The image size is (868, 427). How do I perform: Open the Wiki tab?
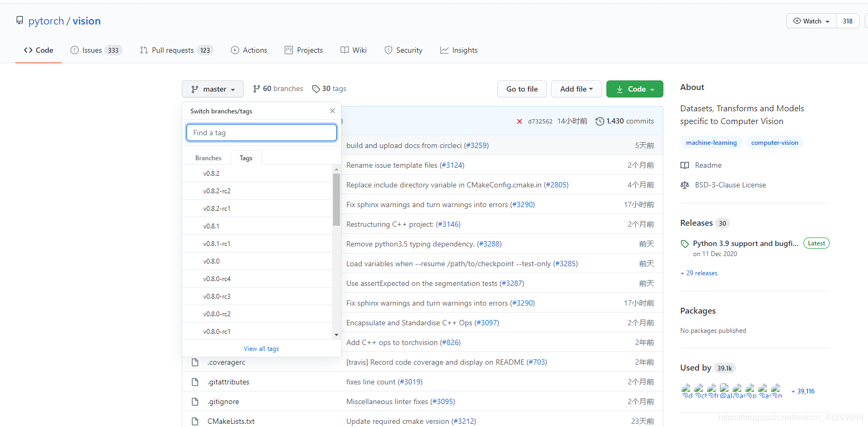pyautogui.click(x=354, y=50)
